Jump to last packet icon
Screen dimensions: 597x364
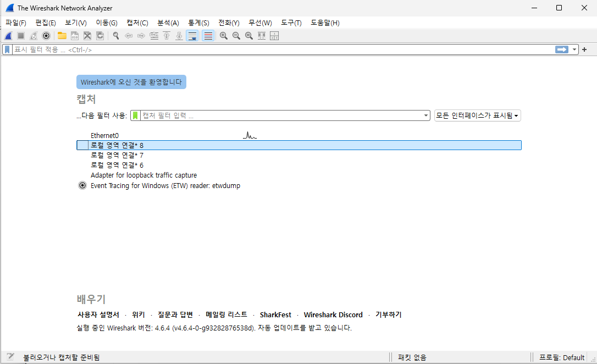(179, 36)
